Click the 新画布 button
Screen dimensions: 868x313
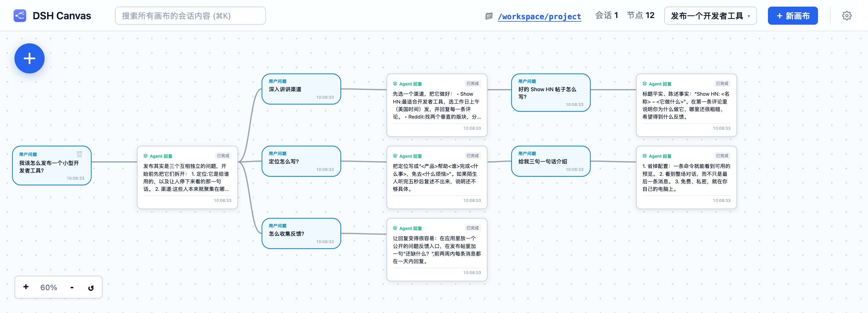coord(793,15)
